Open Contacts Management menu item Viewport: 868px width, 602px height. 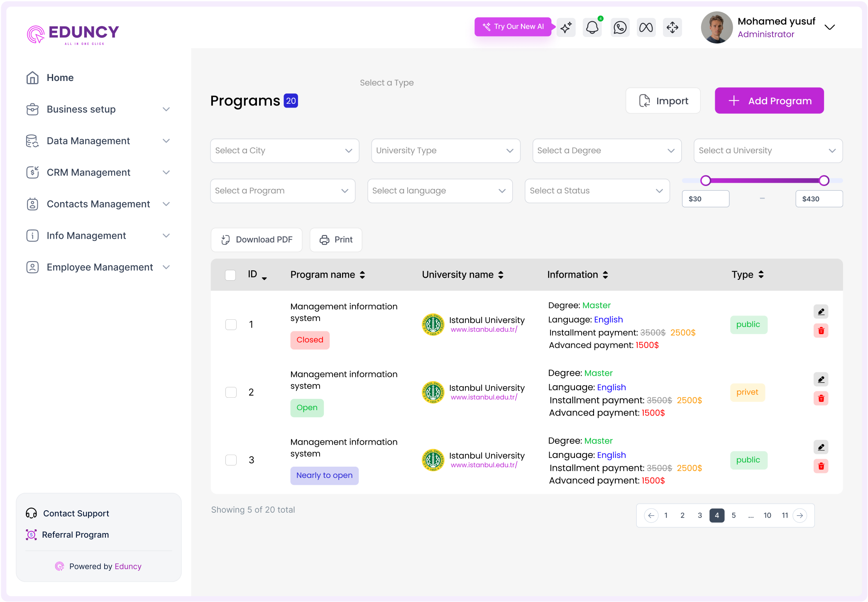point(98,204)
